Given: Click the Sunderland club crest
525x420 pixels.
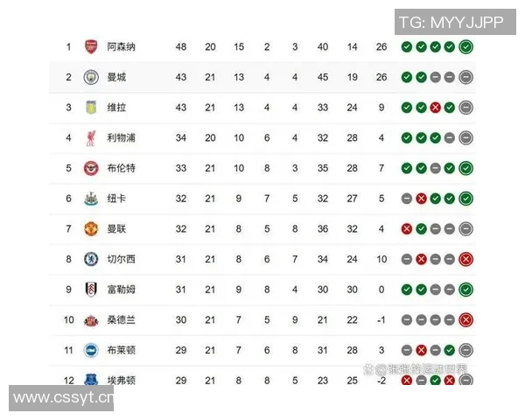Looking at the screenshot, I should click(91, 319).
